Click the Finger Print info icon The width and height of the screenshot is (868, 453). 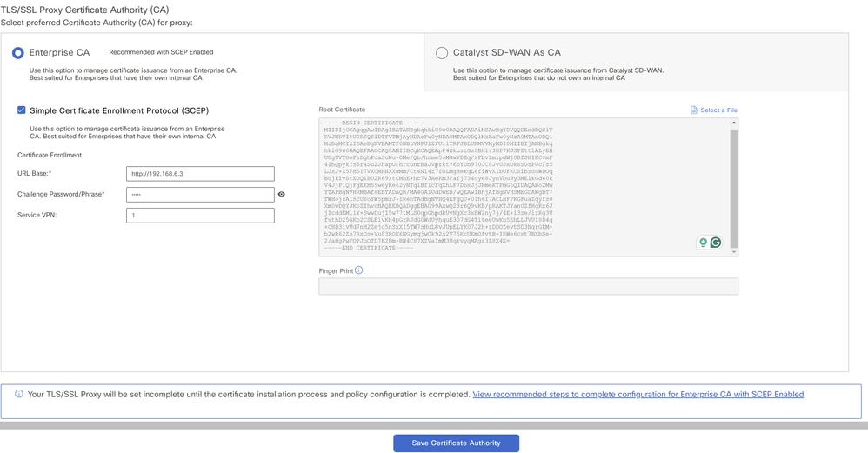click(358, 270)
